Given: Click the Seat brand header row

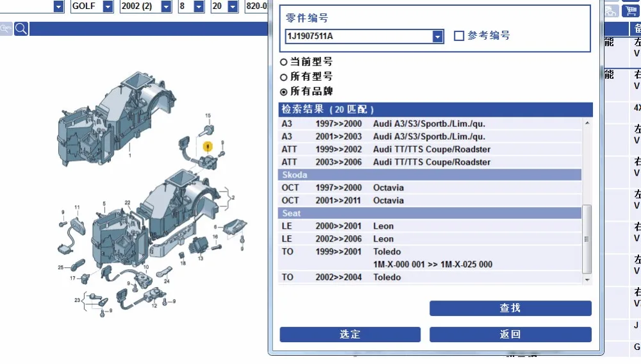Looking at the screenshot, I should 430,213.
